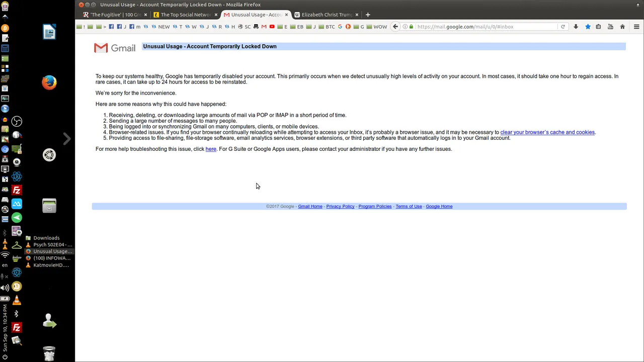Screen dimensions: 644x362
Task: Click the 'en' keyboard layout indicator
Action: click(x=5, y=265)
